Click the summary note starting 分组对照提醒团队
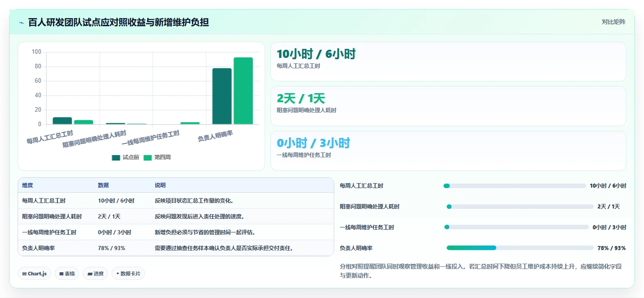Viewport: 644px width, 298px height. pos(481,271)
